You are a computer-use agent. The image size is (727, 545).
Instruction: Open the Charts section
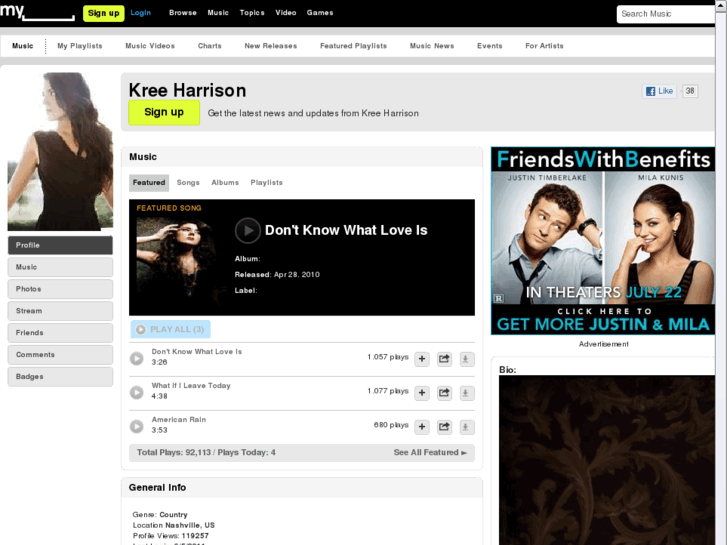[210, 46]
